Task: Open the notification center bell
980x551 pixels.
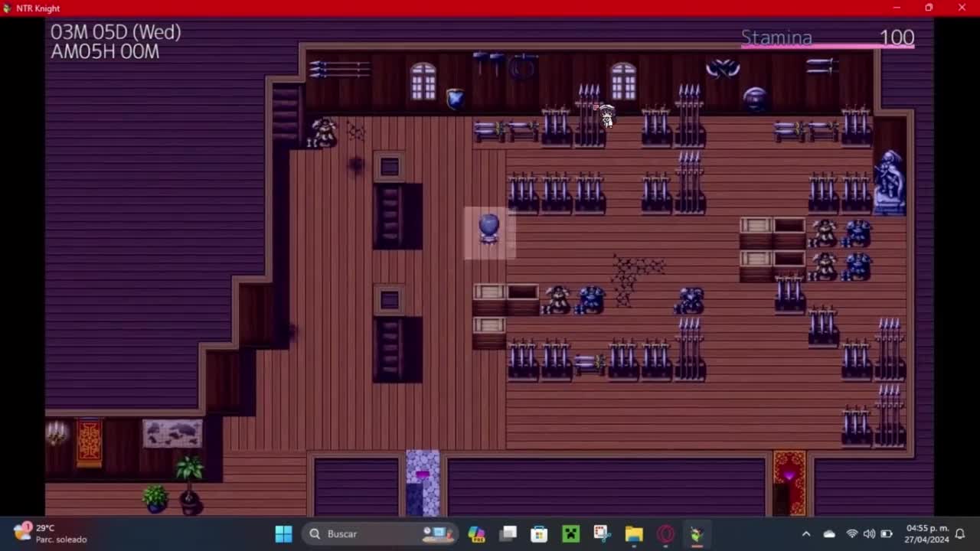Action: 959,533
